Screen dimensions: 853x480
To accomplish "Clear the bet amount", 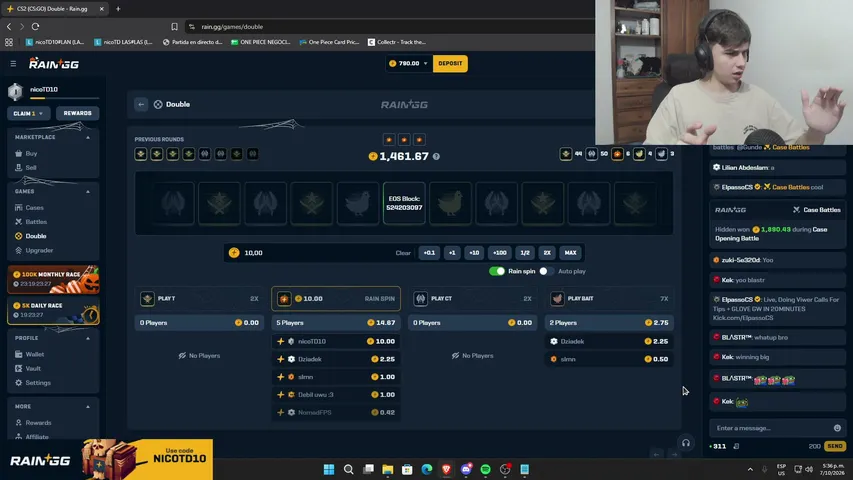I will click(403, 253).
